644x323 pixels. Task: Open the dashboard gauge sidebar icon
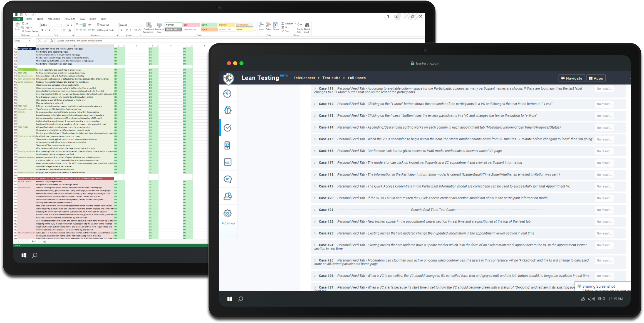click(227, 93)
